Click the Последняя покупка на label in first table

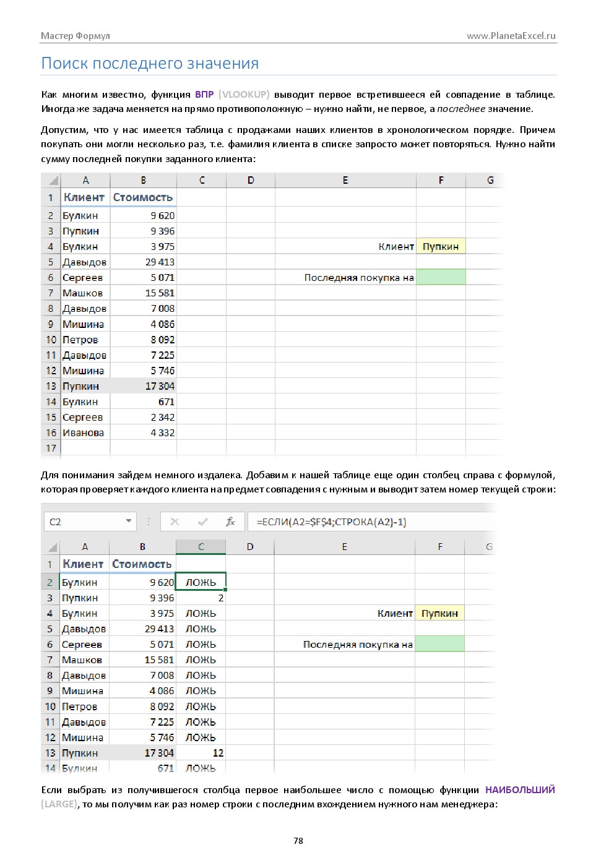pos(359,278)
